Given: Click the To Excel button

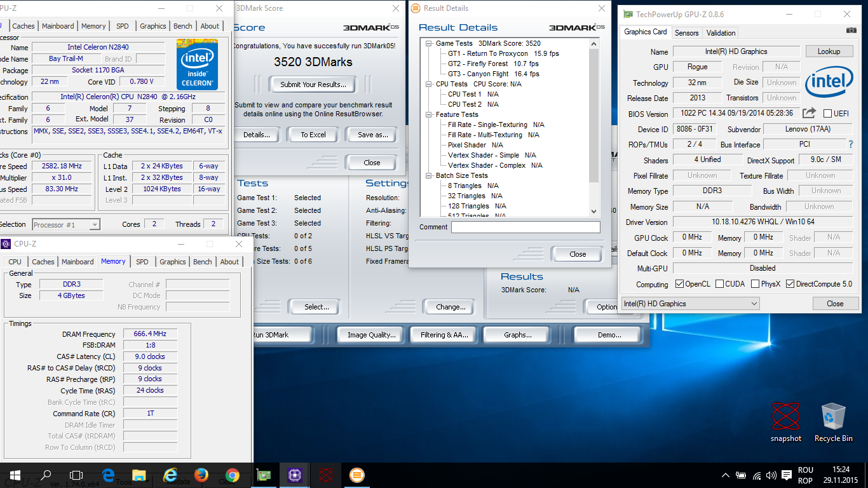Looking at the screenshot, I should [313, 135].
